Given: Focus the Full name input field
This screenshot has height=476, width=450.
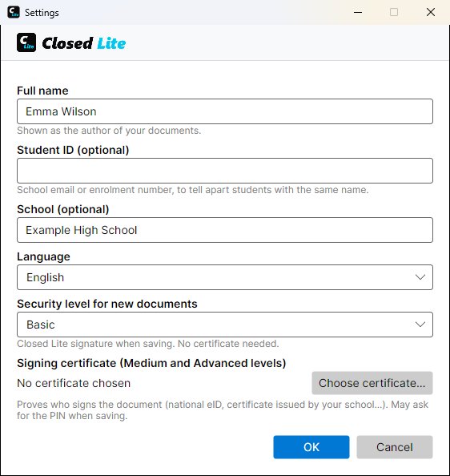Looking at the screenshot, I should coord(225,111).
